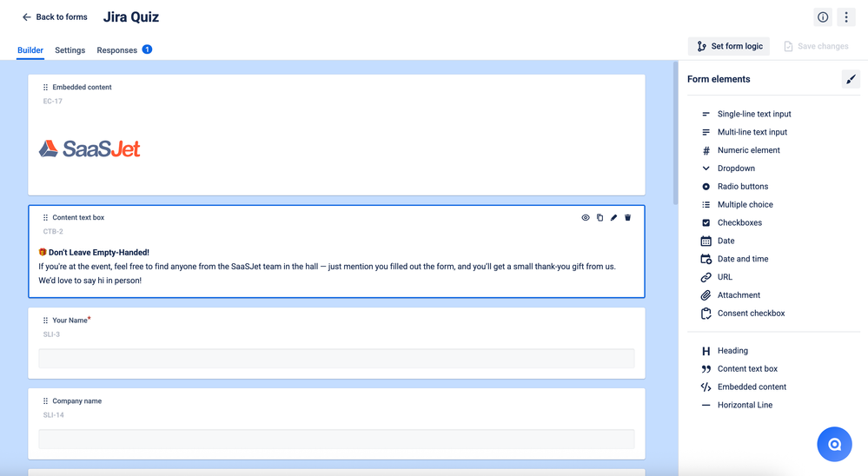Edit the Content text box via pencil icon
Image resolution: width=868 pixels, height=476 pixels.
point(613,217)
